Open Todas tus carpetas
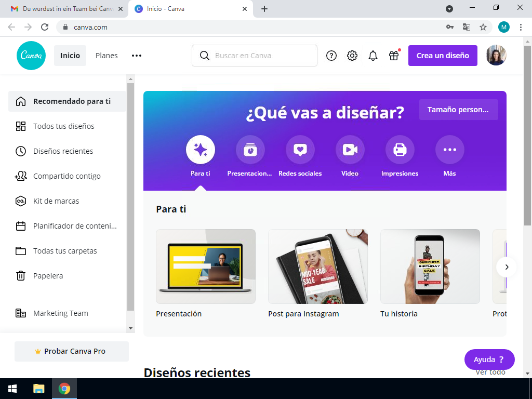 (x=67, y=251)
